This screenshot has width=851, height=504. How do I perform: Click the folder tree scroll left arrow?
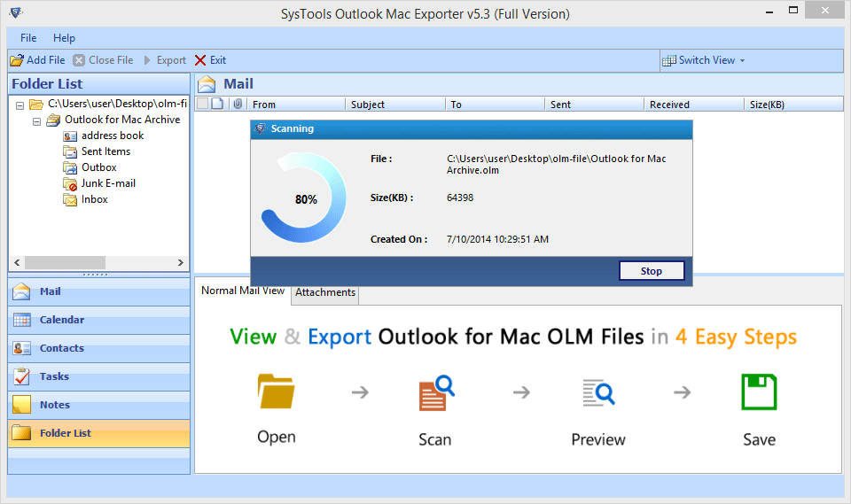click(17, 262)
